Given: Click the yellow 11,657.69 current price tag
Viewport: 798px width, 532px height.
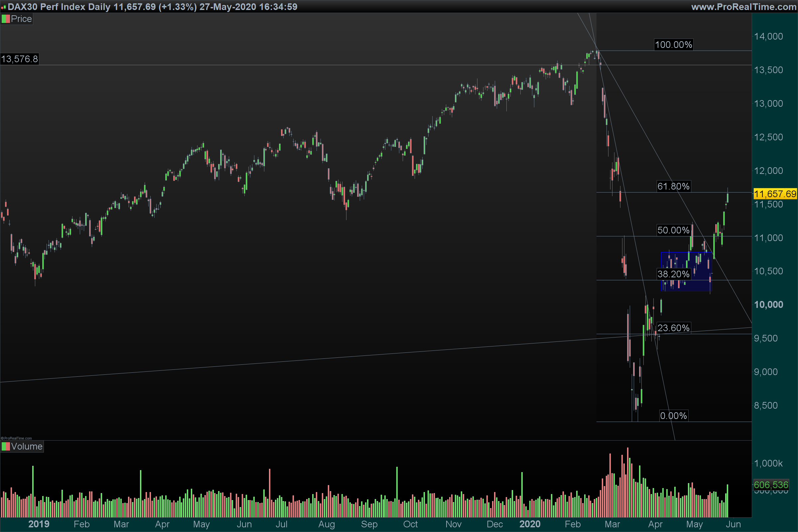Looking at the screenshot, I should 775,194.
